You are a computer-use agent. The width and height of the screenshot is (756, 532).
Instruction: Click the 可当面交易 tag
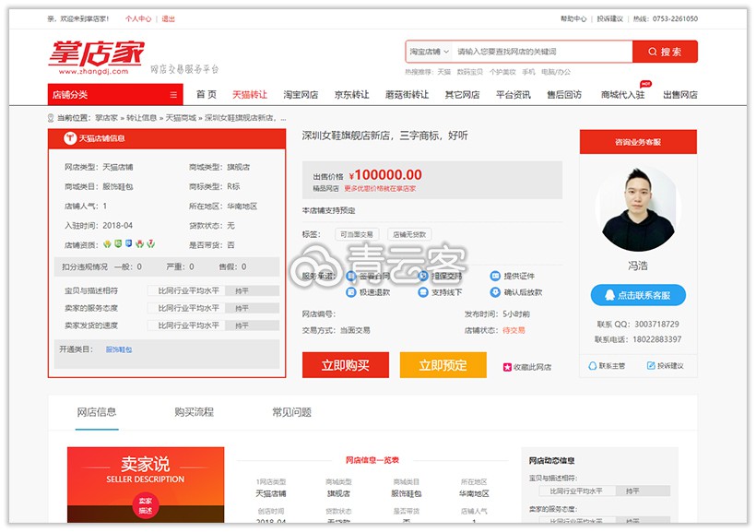[x=357, y=234]
